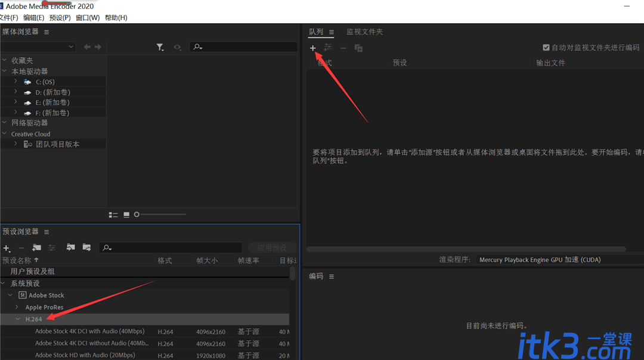This screenshot has height=360, width=644.
Task: Expand the D: (新加卷) drive
Action: point(16,92)
